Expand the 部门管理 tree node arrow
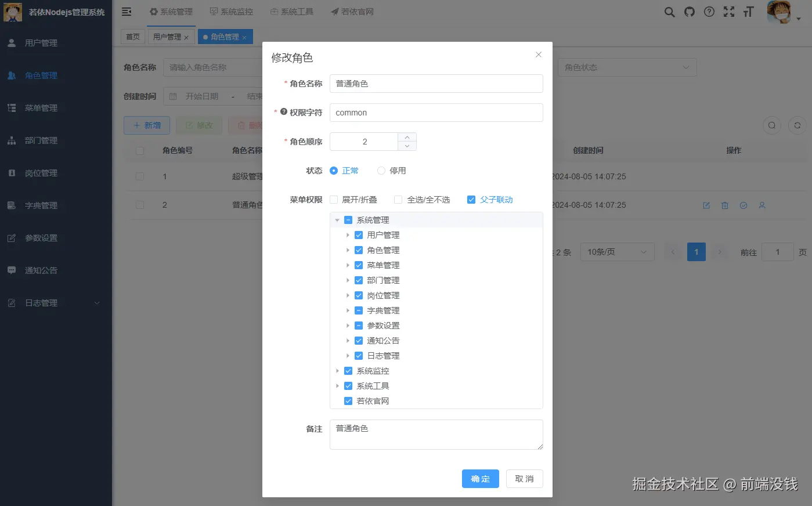Image resolution: width=812 pixels, height=506 pixels. (348, 280)
